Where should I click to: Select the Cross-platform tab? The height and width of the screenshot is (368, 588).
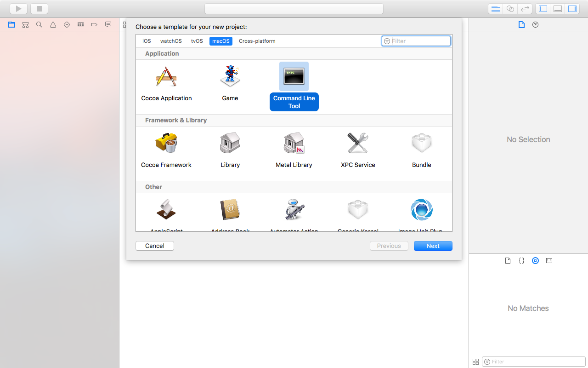coord(257,41)
